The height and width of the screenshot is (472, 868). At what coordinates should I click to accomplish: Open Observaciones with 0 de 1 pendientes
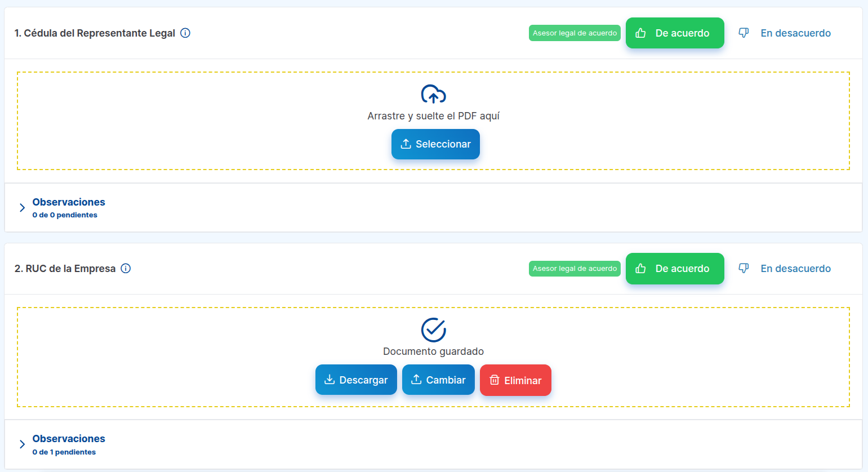point(69,444)
